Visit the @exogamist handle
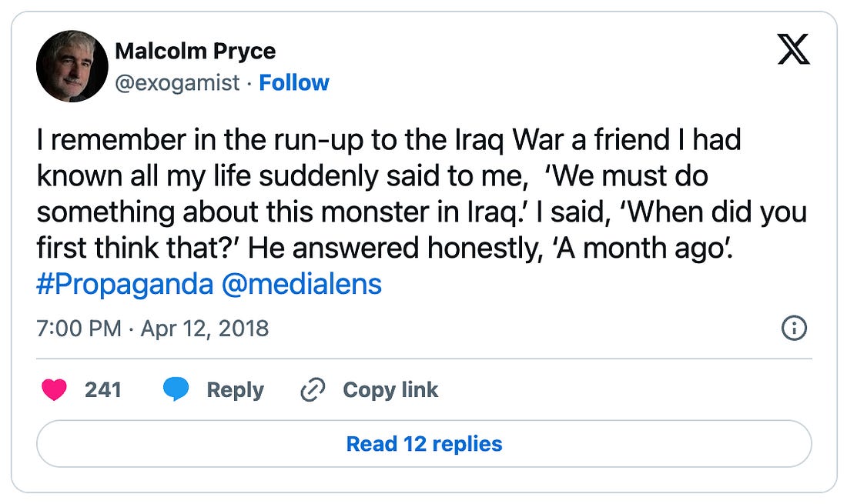 pos(177,82)
